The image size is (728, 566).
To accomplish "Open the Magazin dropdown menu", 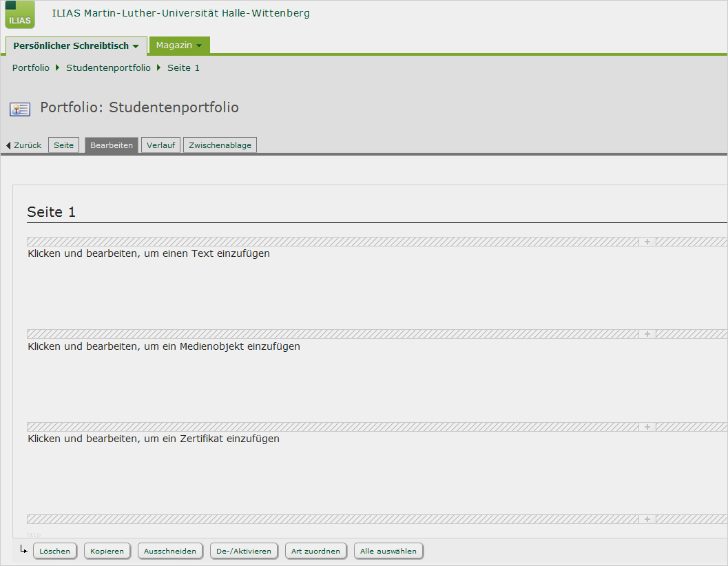I will (x=178, y=45).
